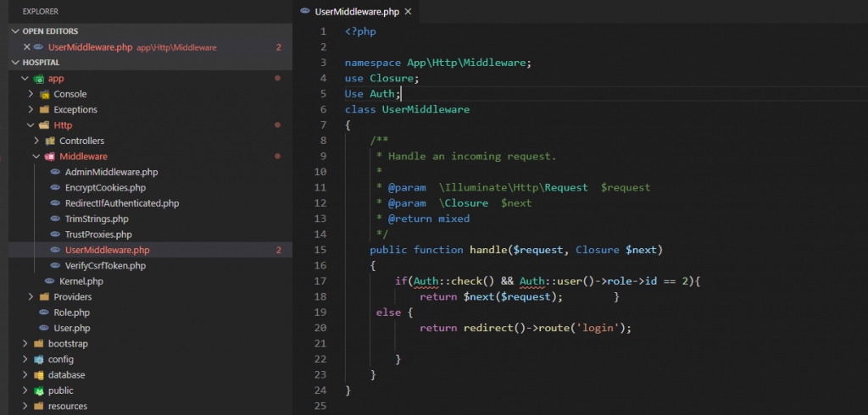
Task: Close the UserMiddleware.php editor tab
Action: (408, 12)
